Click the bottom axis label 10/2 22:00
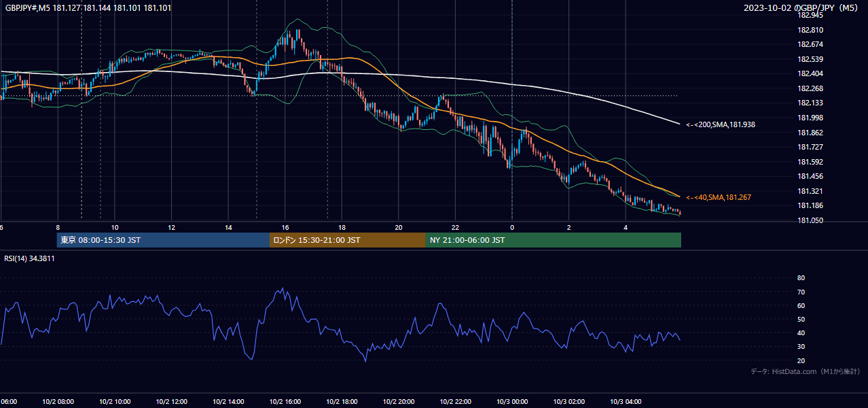Screen dimensions: 868x408 click(x=455, y=402)
